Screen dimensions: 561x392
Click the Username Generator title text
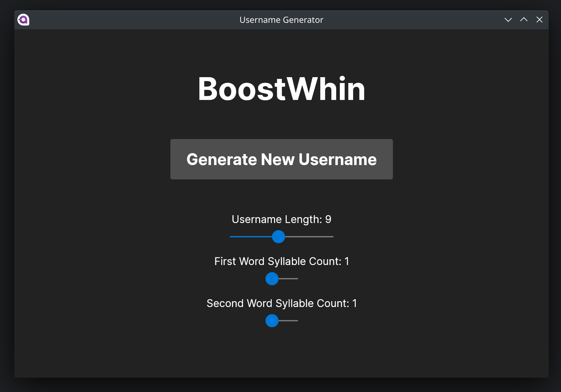click(x=281, y=20)
